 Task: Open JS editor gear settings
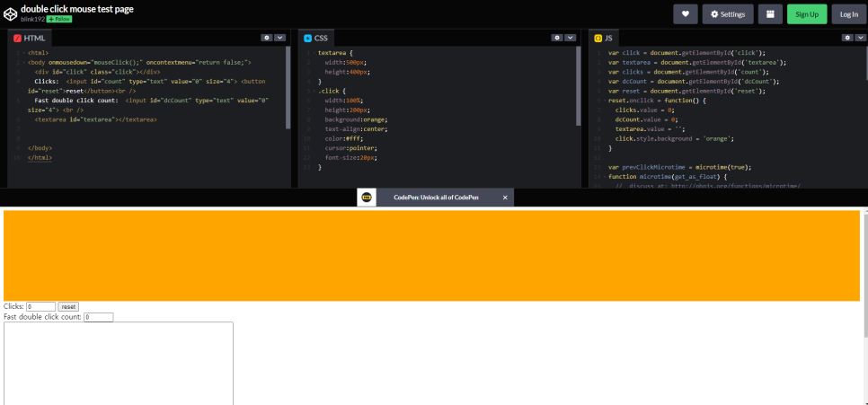847,38
